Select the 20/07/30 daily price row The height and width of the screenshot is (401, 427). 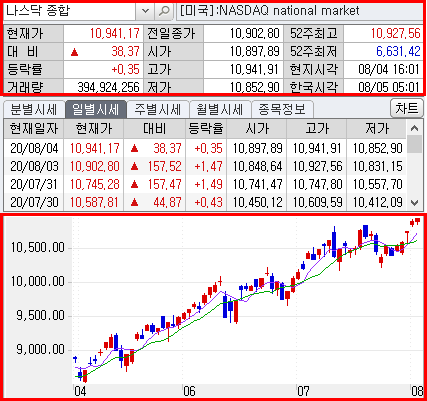pos(205,202)
